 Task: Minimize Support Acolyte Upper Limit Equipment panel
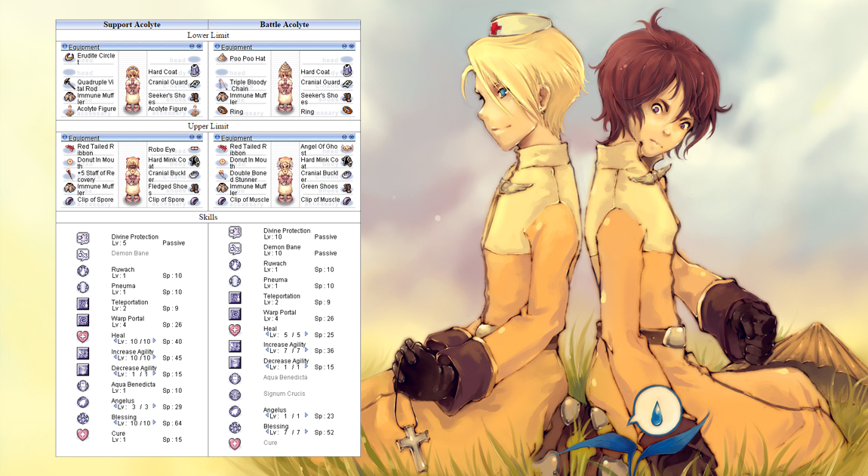(x=192, y=138)
